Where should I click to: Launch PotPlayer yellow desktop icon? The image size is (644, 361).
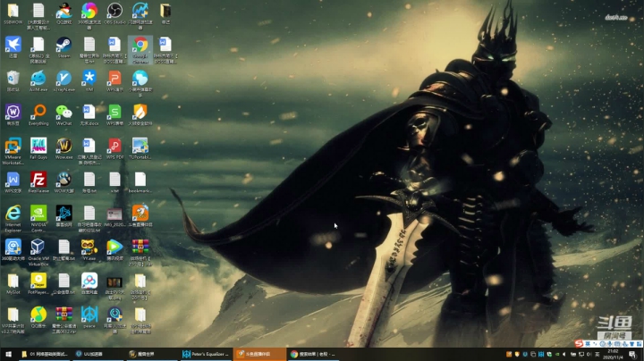pyautogui.click(x=38, y=284)
